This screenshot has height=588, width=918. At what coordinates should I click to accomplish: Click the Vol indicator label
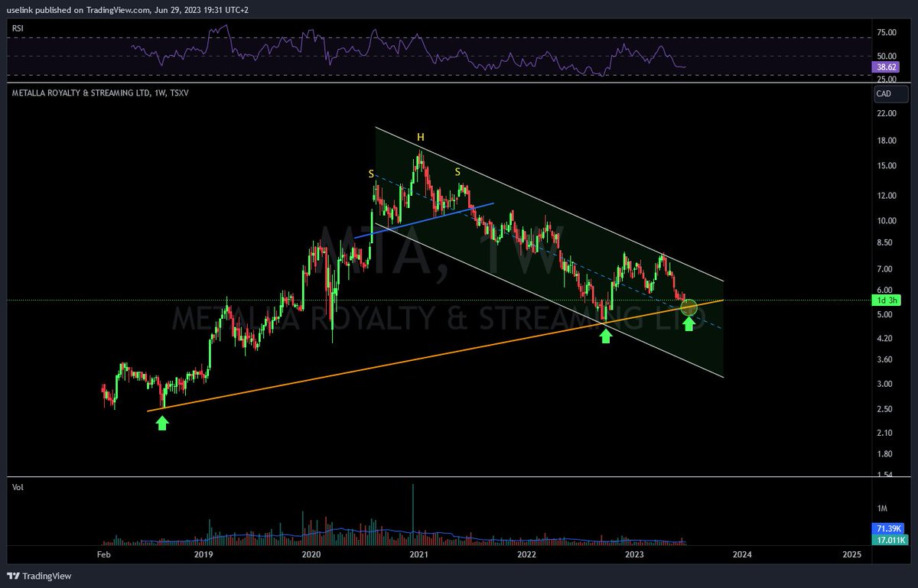17,486
